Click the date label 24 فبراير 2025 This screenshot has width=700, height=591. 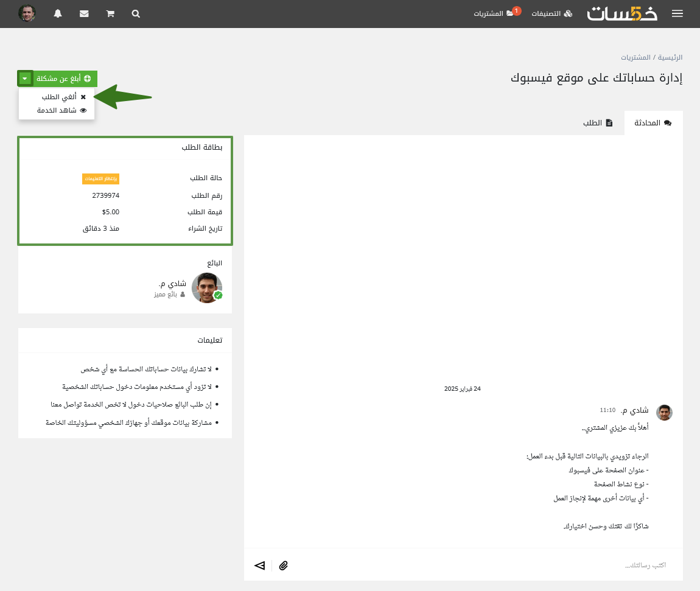click(463, 389)
